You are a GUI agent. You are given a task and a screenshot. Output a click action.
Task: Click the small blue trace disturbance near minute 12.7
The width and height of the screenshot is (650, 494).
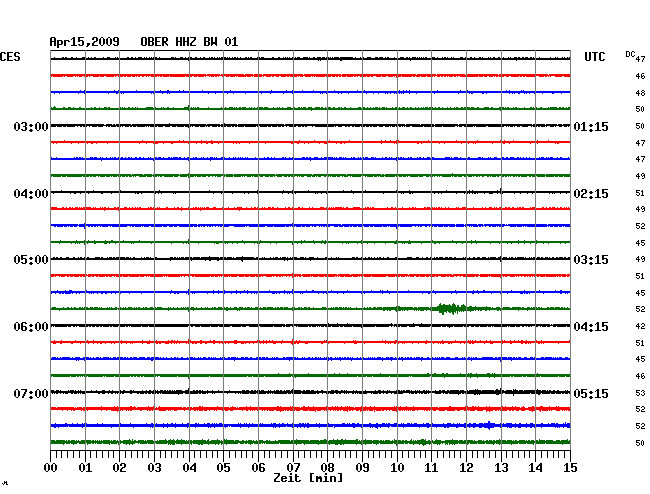tap(490, 425)
